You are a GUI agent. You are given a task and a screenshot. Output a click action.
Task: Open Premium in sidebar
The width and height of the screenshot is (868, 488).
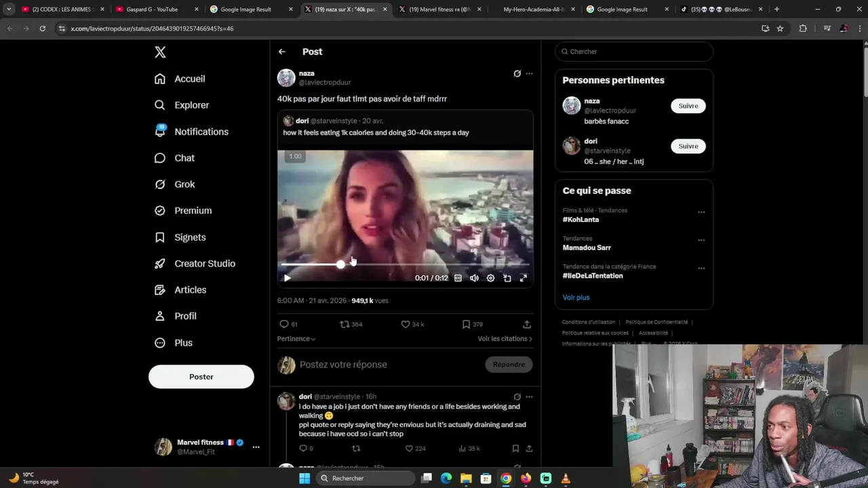pos(183,211)
